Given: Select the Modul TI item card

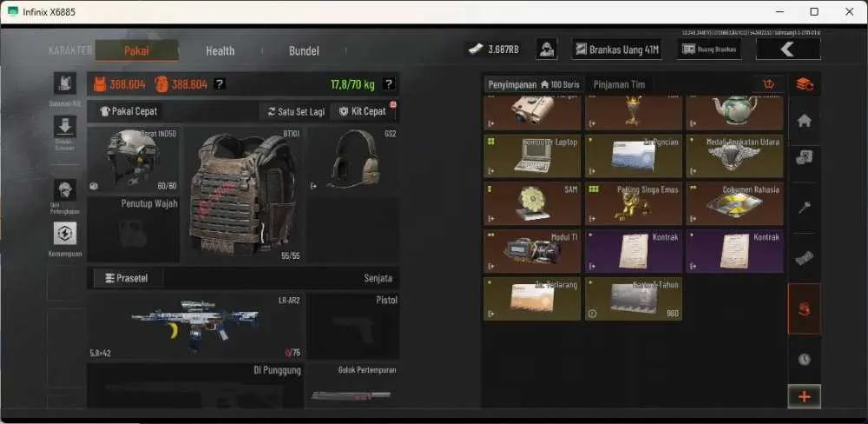Looking at the screenshot, I should tap(533, 251).
